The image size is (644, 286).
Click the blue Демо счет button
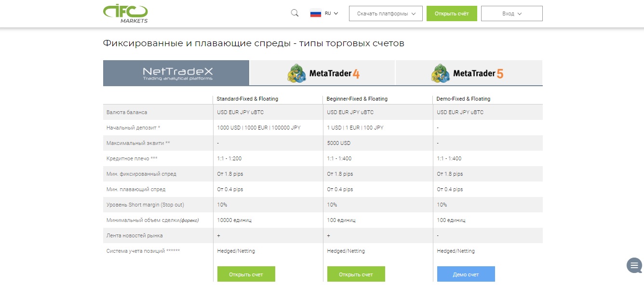tap(466, 273)
